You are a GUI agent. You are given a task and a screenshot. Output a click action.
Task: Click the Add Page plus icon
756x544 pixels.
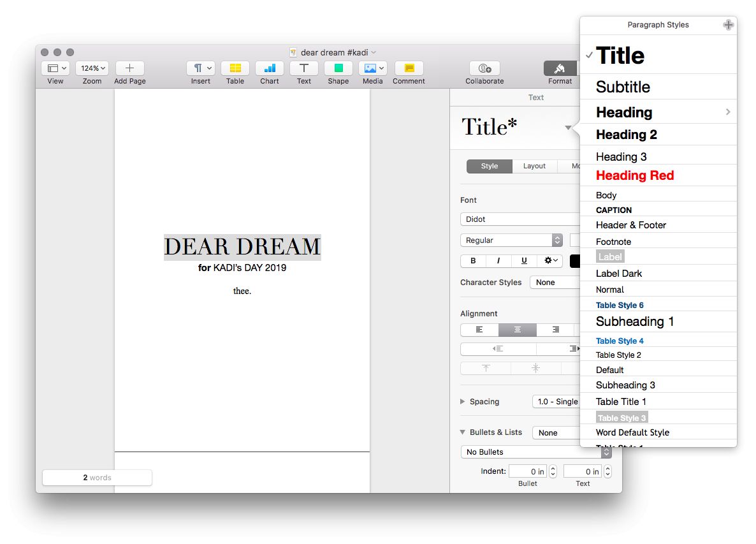coord(129,68)
